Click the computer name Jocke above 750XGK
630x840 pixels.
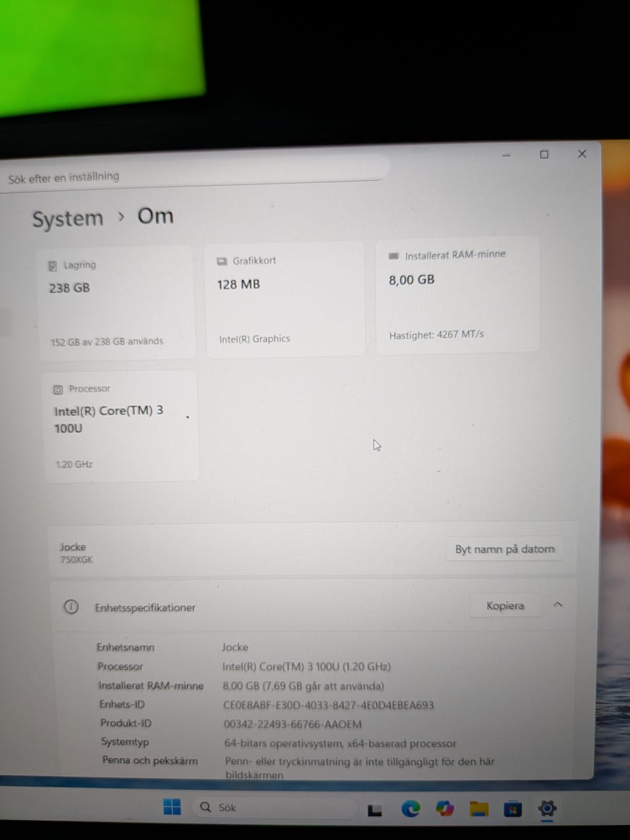73,547
